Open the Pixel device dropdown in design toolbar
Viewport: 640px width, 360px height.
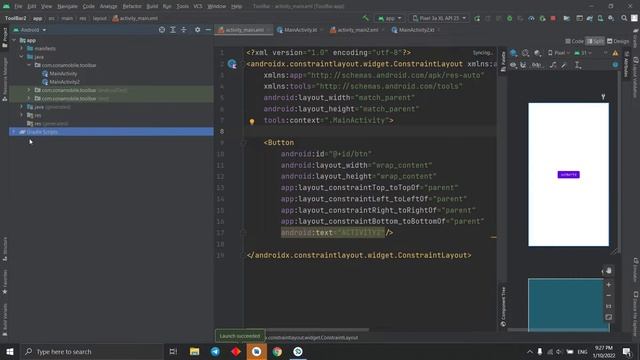[x=559, y=53]
